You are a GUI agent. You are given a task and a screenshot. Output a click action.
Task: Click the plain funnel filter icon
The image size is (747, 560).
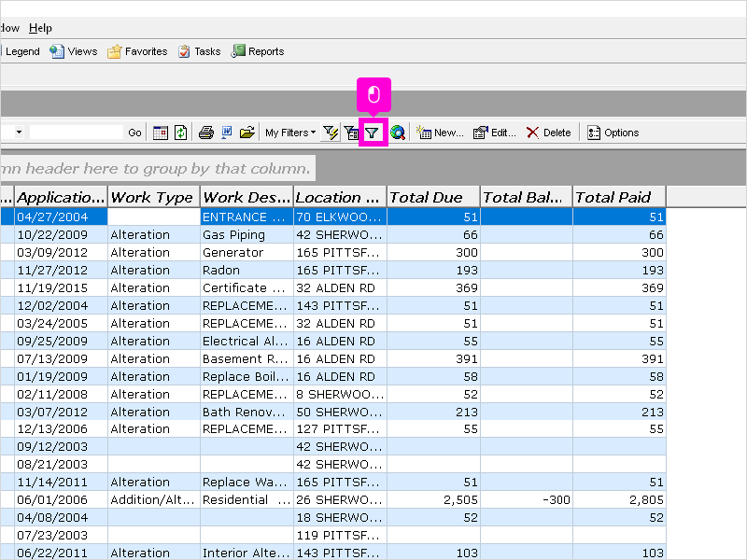372,133
